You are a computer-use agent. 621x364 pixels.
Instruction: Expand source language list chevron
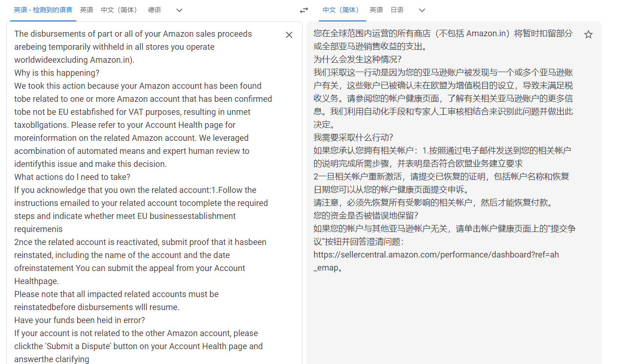pos(179,10)
